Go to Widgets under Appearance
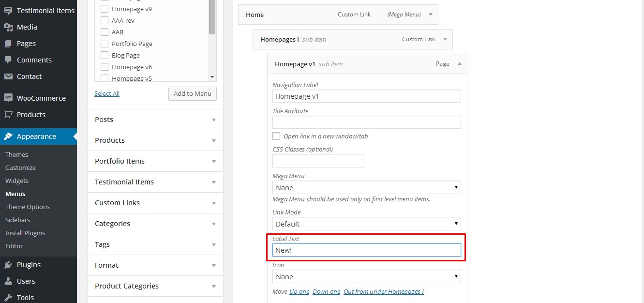This screenshot has height=303, width=644. coord(17,181)
